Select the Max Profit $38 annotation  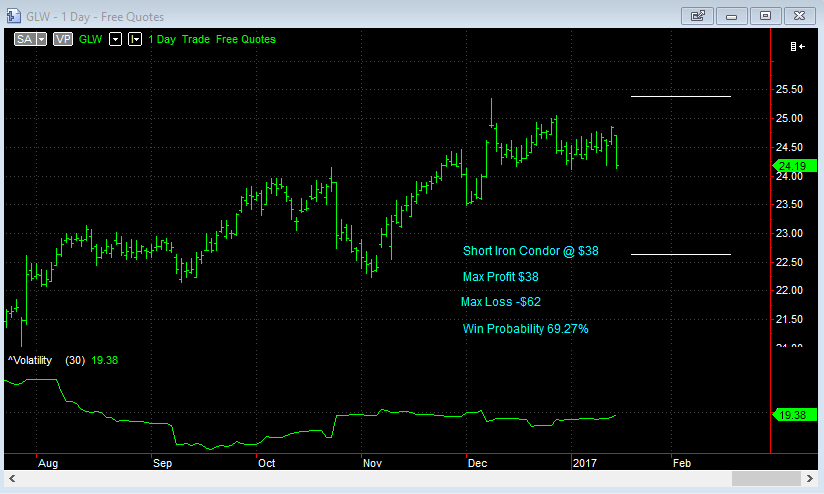[500, 277]
